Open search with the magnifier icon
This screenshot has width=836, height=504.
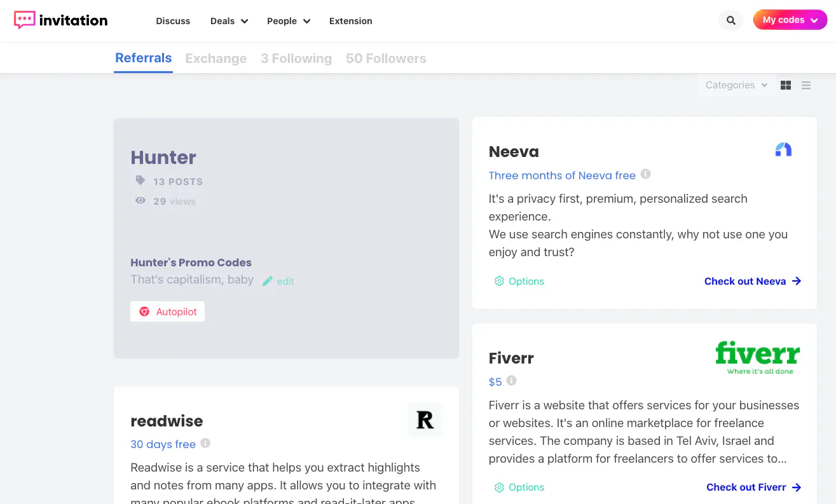coord(731,20)
